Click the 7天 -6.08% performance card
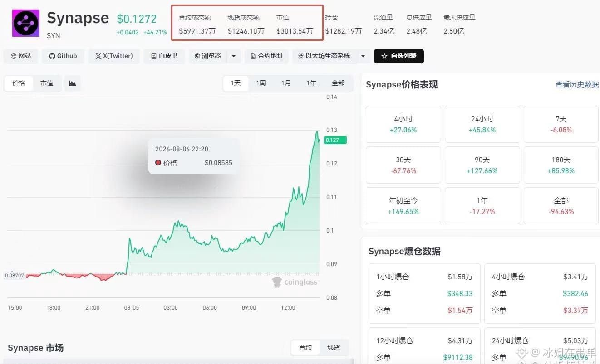 click(x=561, y=124)
